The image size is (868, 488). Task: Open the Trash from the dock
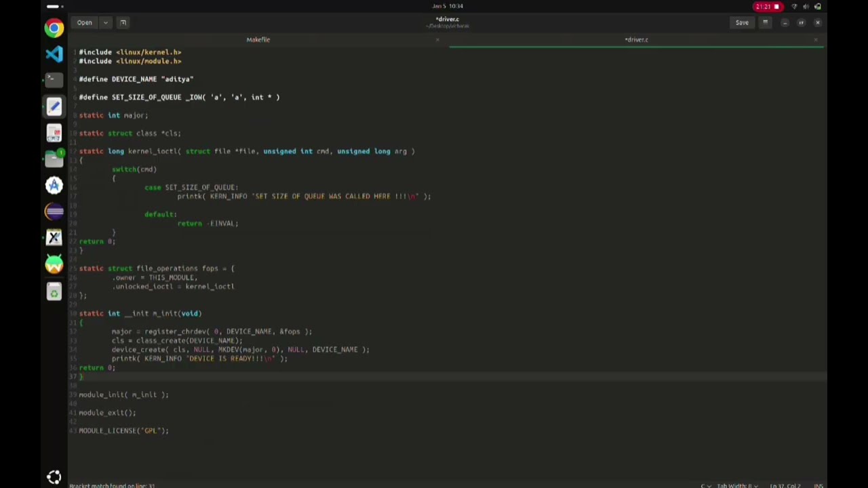[54, 292]
